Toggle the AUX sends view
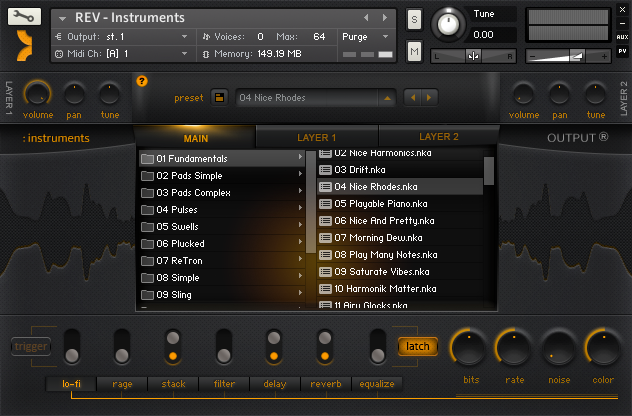The image size is (632, 416). pyautogui.click(x=622, y=37)
